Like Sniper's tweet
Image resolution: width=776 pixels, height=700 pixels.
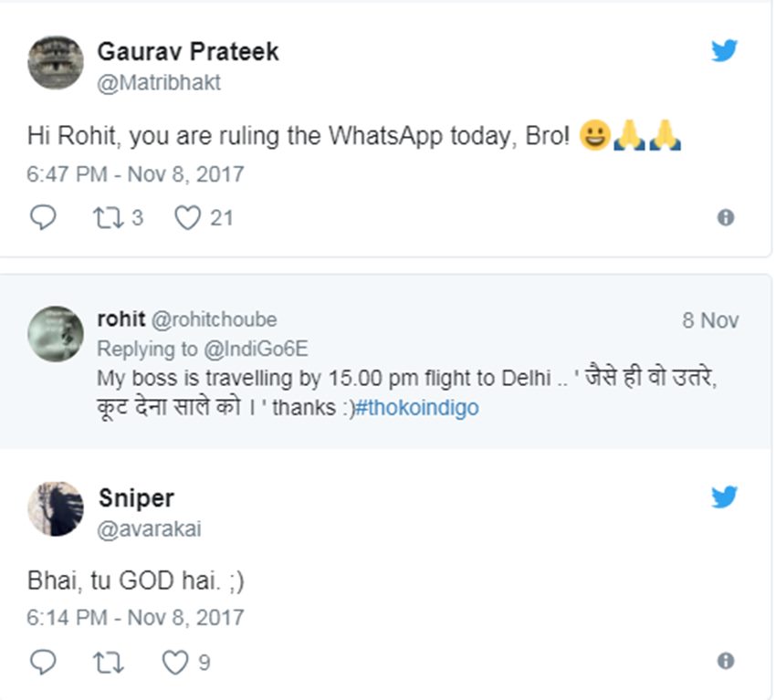[175, 661]
